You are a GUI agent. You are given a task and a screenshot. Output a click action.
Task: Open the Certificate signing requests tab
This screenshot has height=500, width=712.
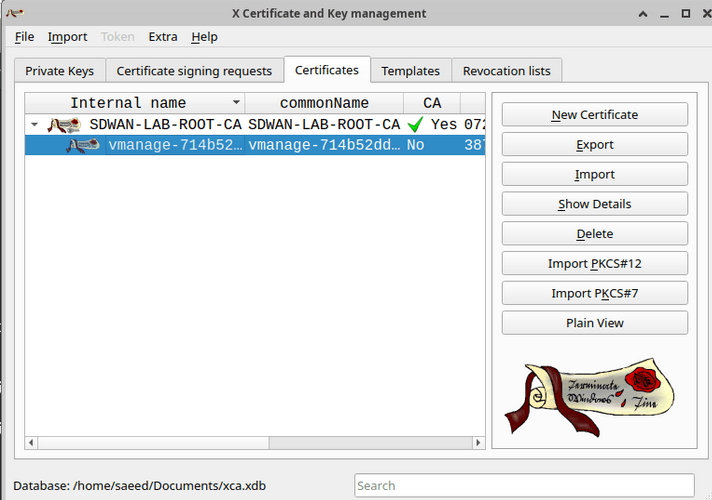(x=194, y=71)
